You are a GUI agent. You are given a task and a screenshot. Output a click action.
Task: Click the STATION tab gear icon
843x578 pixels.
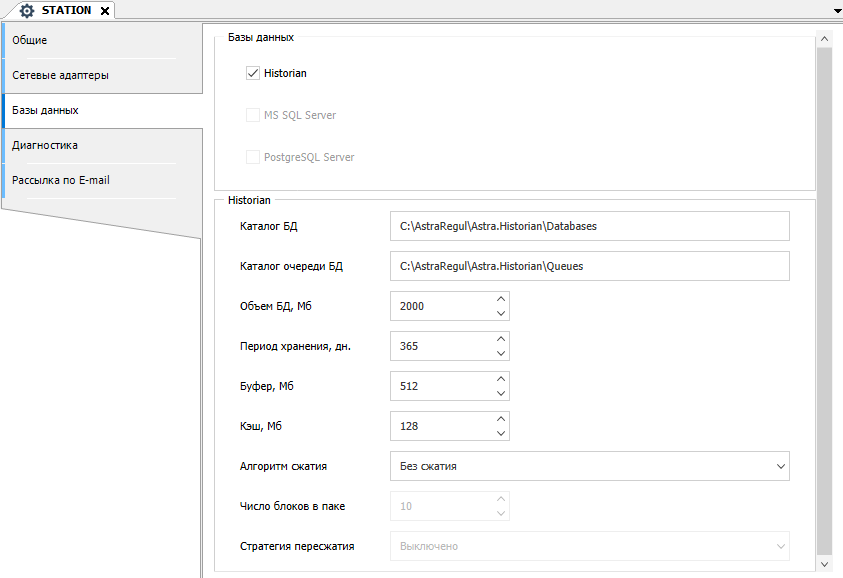tap(27, 10)
